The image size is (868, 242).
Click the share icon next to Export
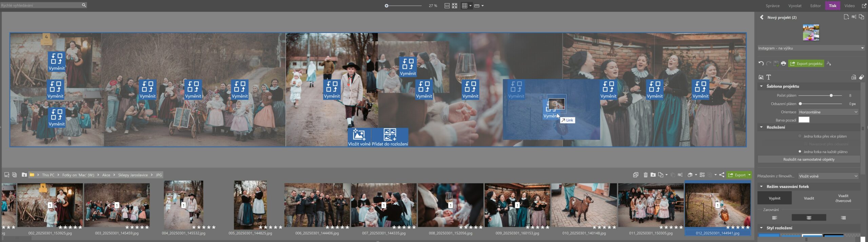(x=722, y=175)
